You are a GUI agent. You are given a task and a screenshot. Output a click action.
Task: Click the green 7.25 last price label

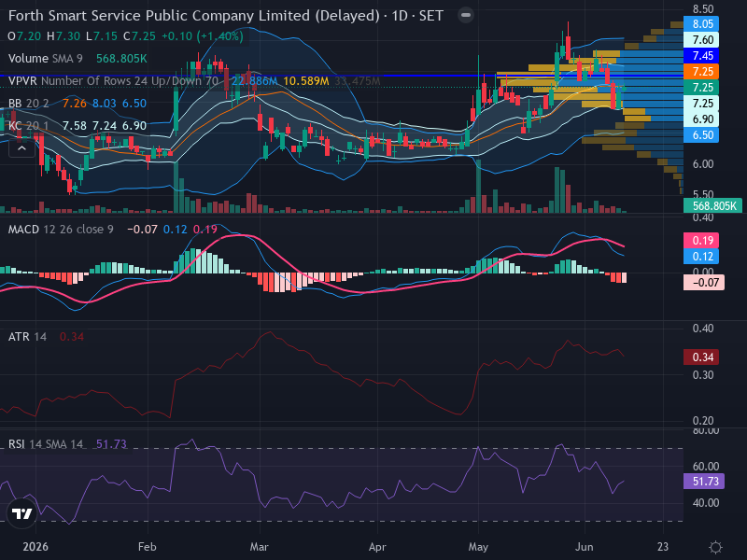point(701,88)
